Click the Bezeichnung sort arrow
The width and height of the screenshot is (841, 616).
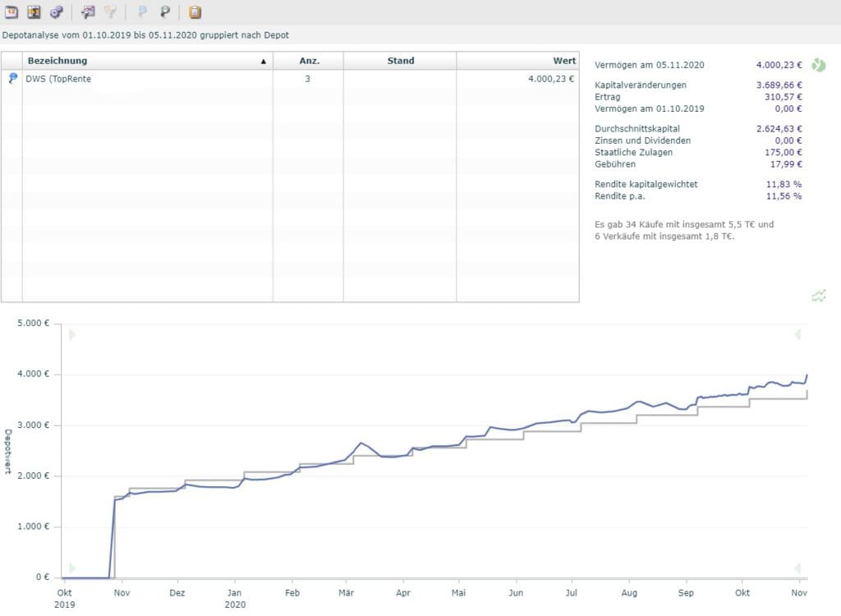click(x=264, y=62)
